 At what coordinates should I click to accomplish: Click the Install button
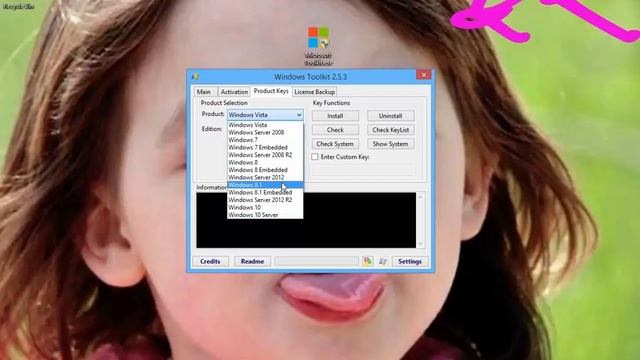(335, 116)
